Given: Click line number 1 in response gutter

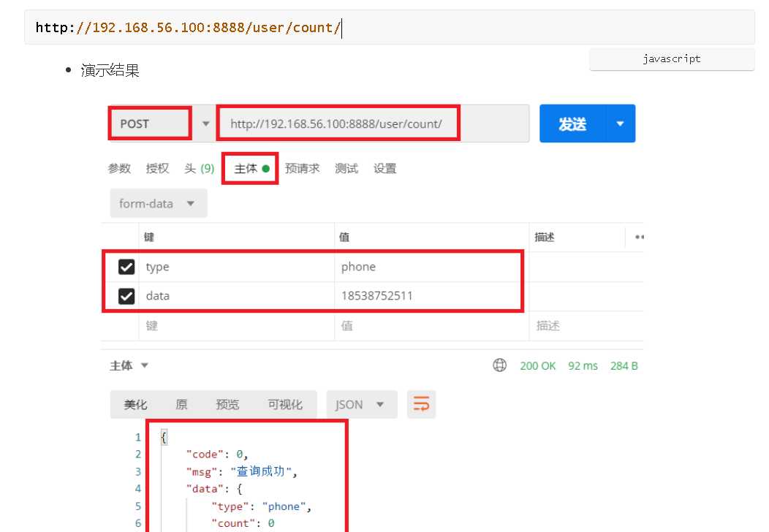Looking at the screenshot, I should point(138,438).
